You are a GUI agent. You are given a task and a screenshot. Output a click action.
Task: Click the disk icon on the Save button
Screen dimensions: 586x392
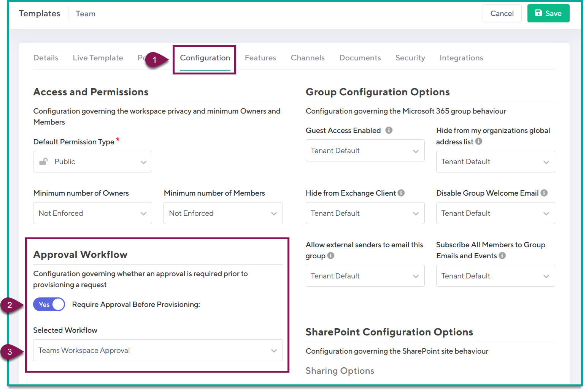(538, 13)
